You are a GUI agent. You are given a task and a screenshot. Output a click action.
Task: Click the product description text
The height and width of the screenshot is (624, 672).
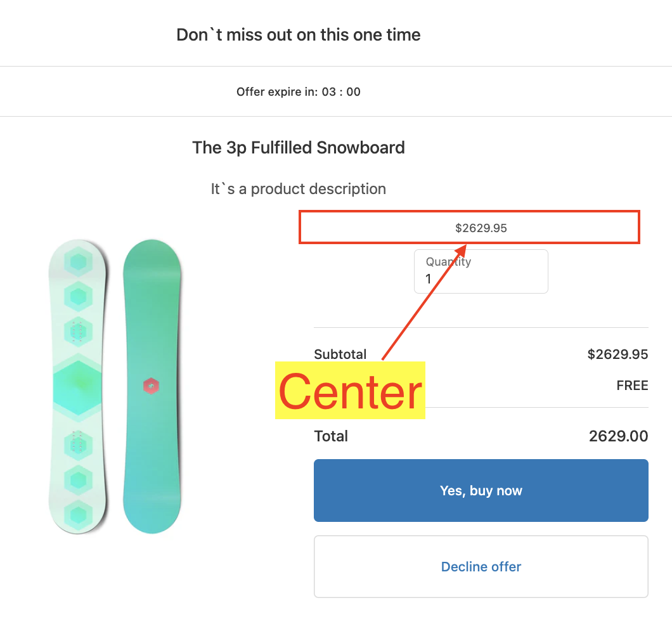pyautogui.click(x=299, y=189)
